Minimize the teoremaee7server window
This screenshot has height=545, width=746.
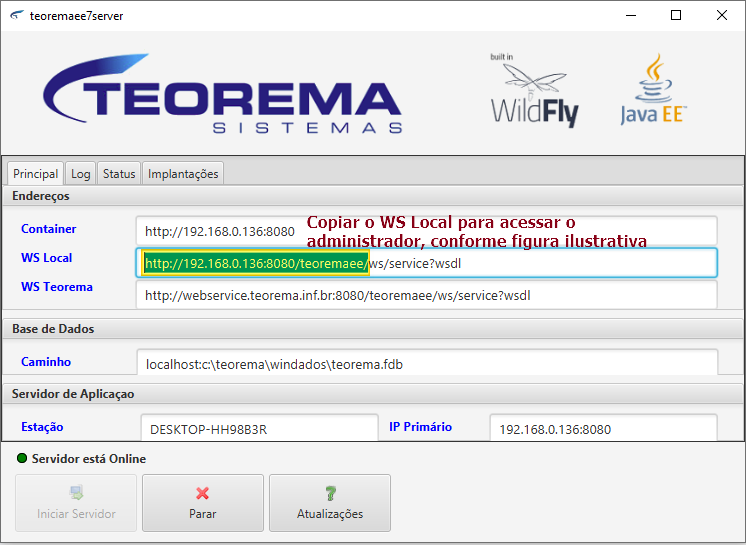[x=631, y=15]
